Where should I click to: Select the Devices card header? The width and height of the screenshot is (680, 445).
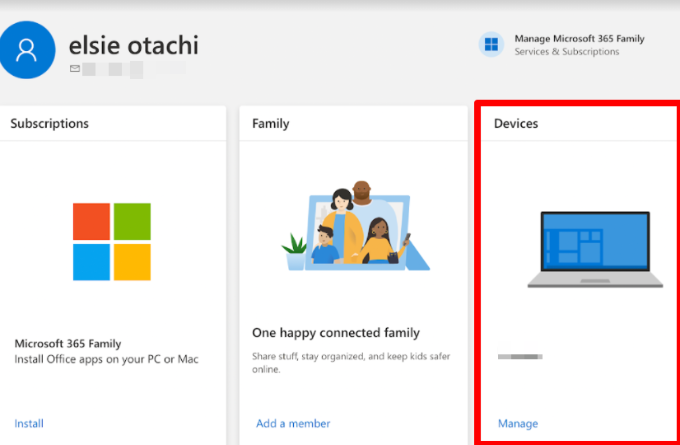pyautogui.click(x=516, y=124)
